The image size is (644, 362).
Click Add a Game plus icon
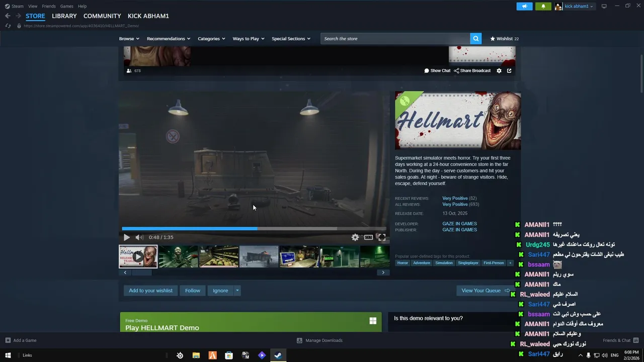[8, 340]
